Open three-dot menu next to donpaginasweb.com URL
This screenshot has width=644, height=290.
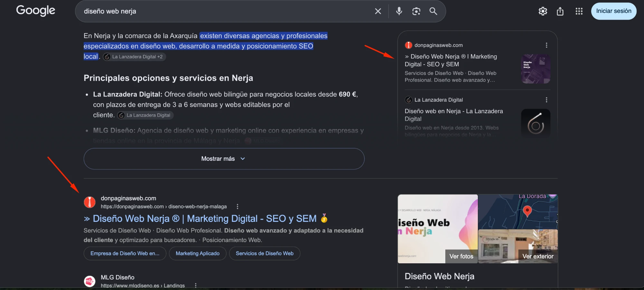238,207
